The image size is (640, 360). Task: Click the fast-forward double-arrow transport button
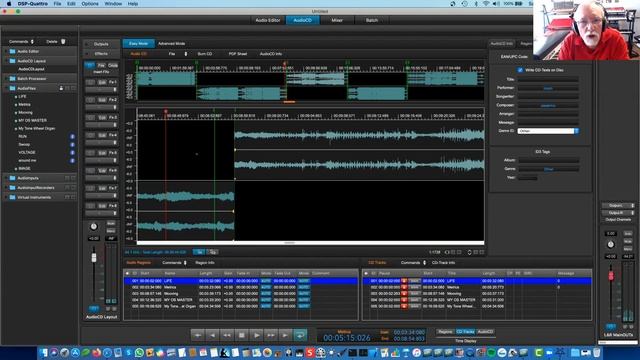click(271, 335)
